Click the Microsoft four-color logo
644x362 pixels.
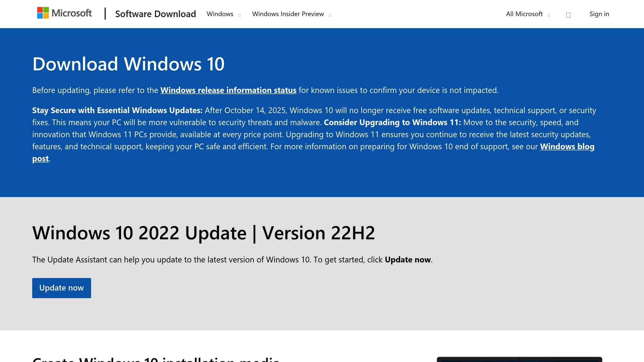(x=43, y=13)
